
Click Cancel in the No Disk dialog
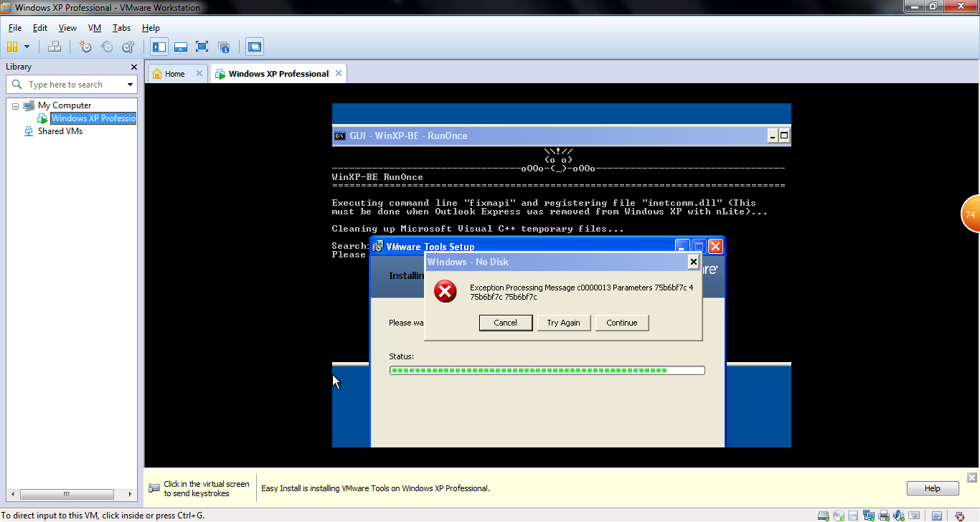[x=506, y=323]
